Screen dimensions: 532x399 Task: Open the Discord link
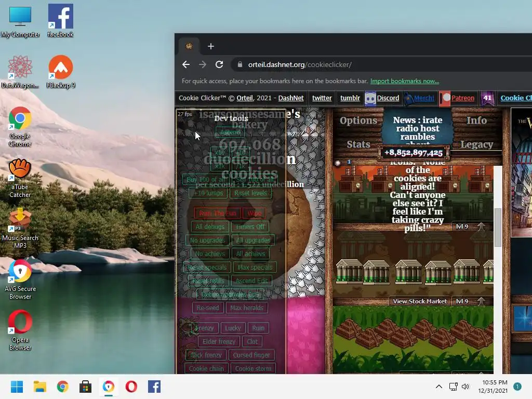coord(388,98)
